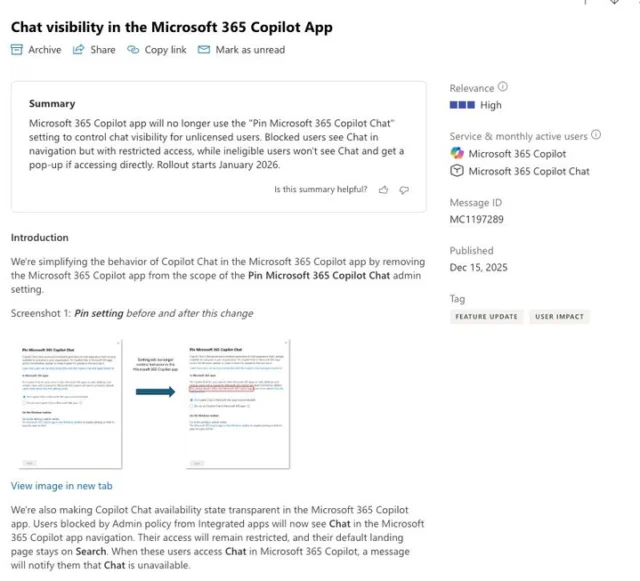The width and height of the screenshot is (640, 581).
Task: Click the 'Is this summary helpful?' text
Action: [320, 189]
